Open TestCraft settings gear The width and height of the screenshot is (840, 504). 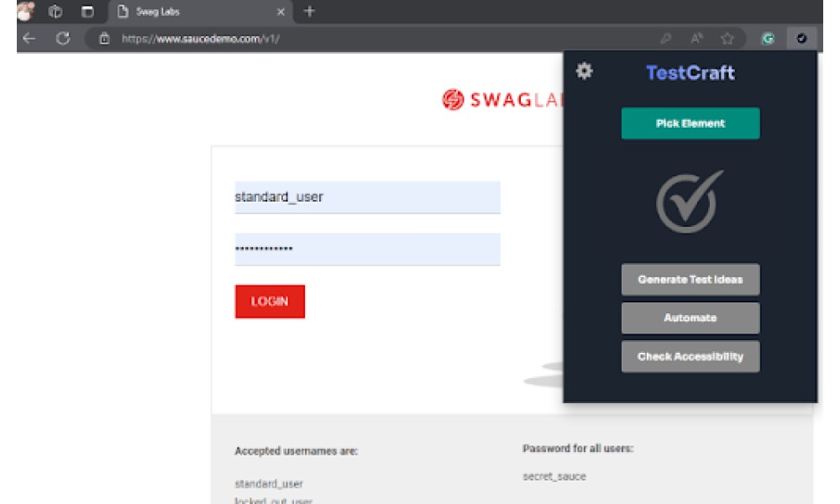point(584,71)
